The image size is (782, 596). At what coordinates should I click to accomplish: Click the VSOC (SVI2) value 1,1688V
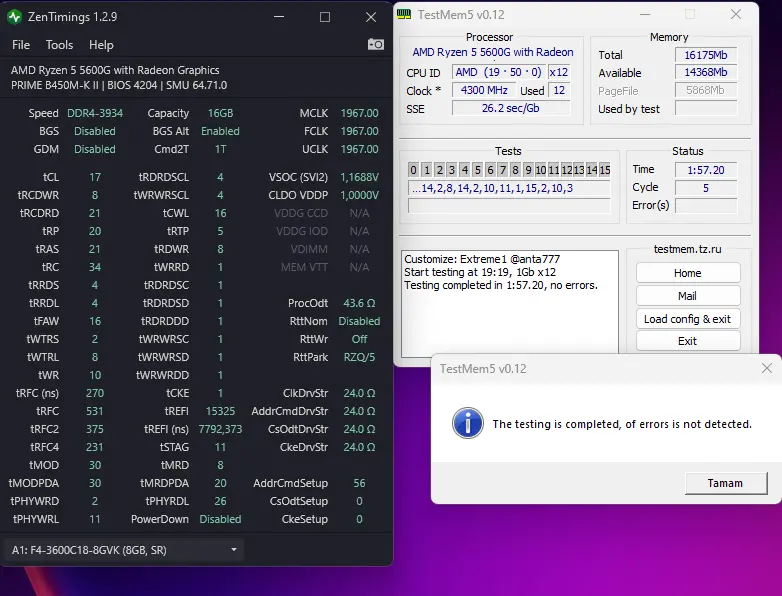coord(359,177)
